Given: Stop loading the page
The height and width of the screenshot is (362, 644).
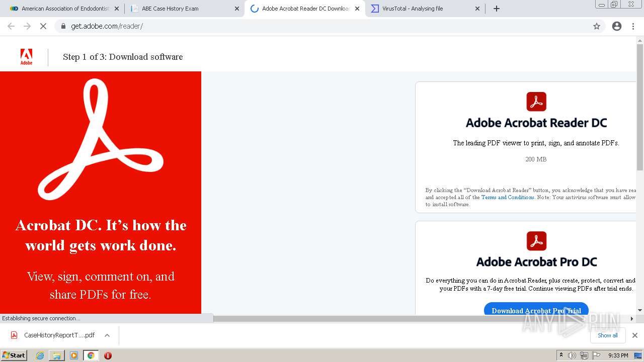Looking at the screenshot, I should [x=43, y=26].
